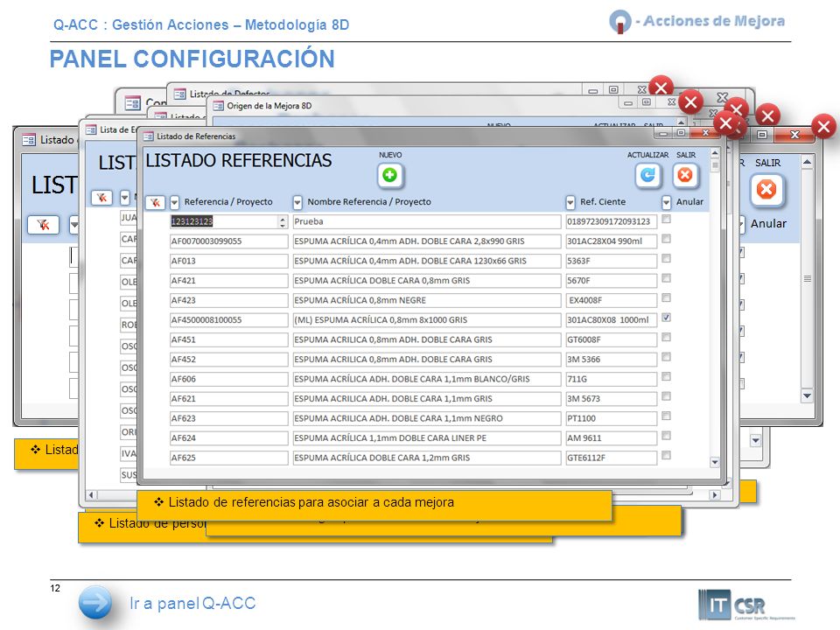Image resolution: width=840 pixels, height=630 pixels.
Task: Click form icon in Origen de la Mejora 8D title
Action: click(x=218, y=106)
